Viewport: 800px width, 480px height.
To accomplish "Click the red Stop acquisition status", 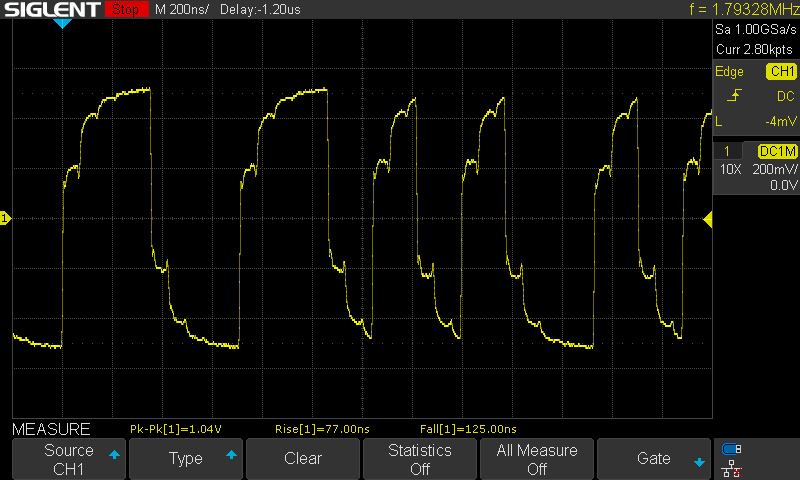I will coord(125,10).
